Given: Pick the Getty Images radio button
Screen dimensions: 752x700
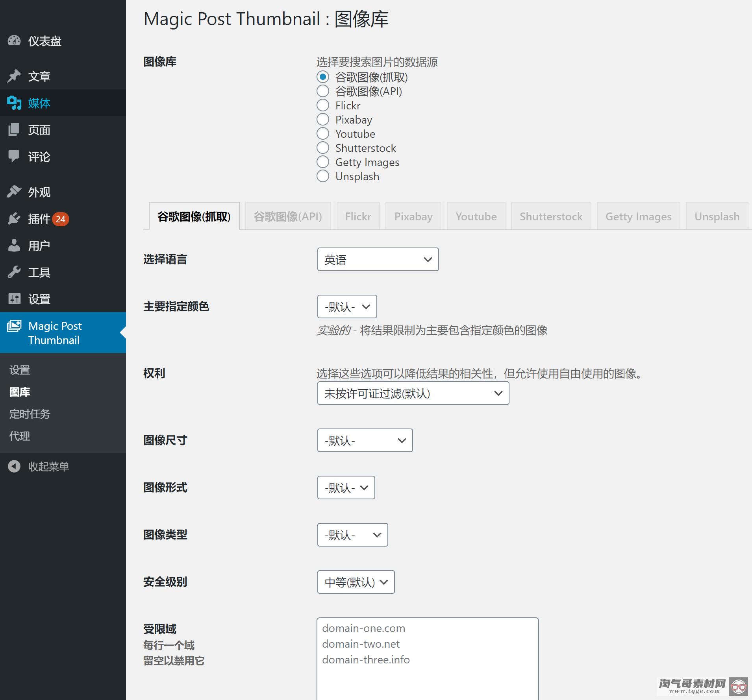Looking at the screenshot, I should 323,162.
